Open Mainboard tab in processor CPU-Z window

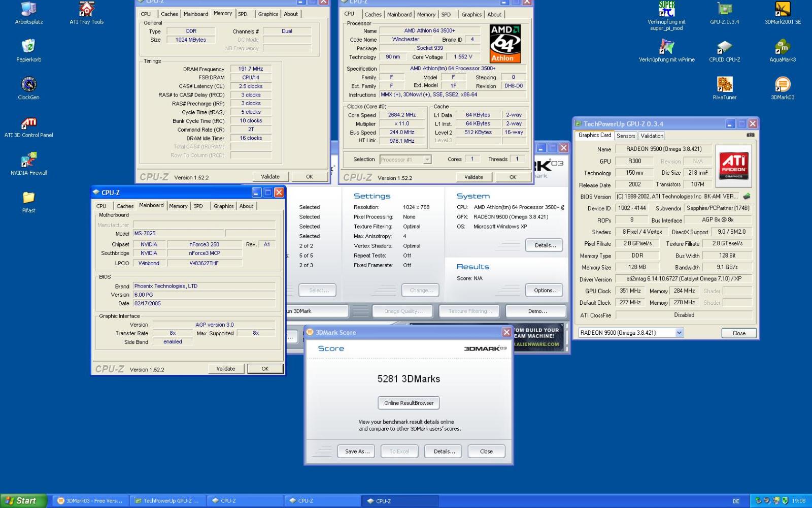point(399,15)
